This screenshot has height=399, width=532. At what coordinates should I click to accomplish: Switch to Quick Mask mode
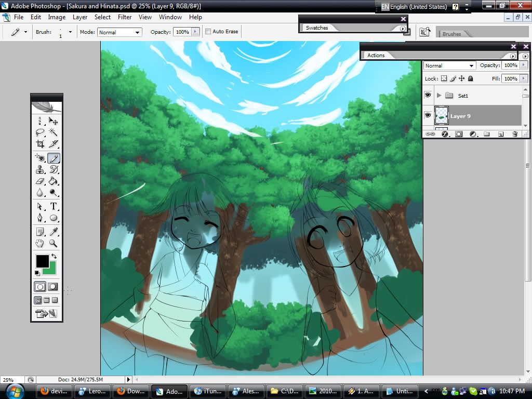click(53, 287)
